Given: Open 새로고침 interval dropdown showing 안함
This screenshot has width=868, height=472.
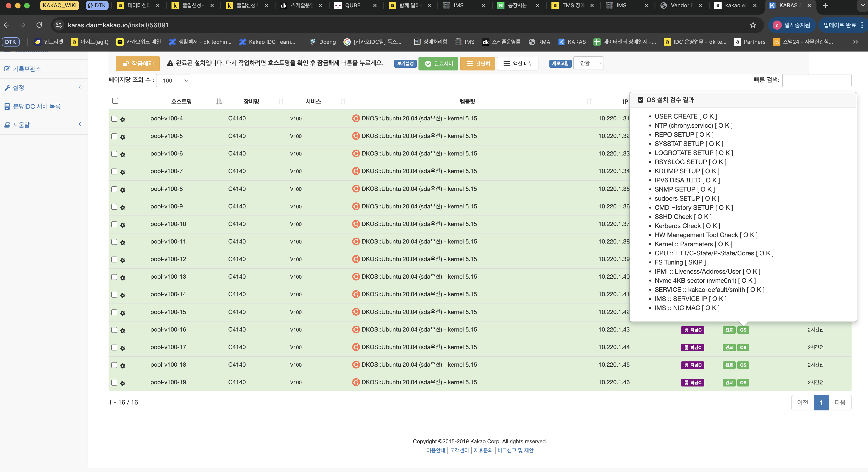Looking at the screenshot, I should pos(589,63).
